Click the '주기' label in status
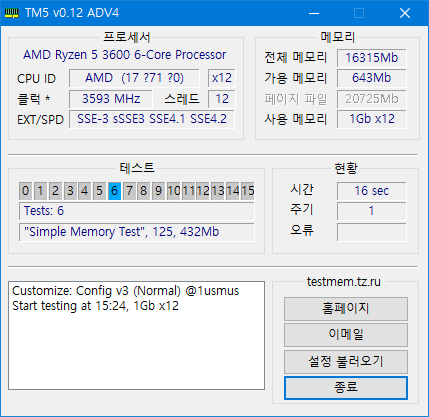This screenshot has width=429, height=417. [302, 210]
